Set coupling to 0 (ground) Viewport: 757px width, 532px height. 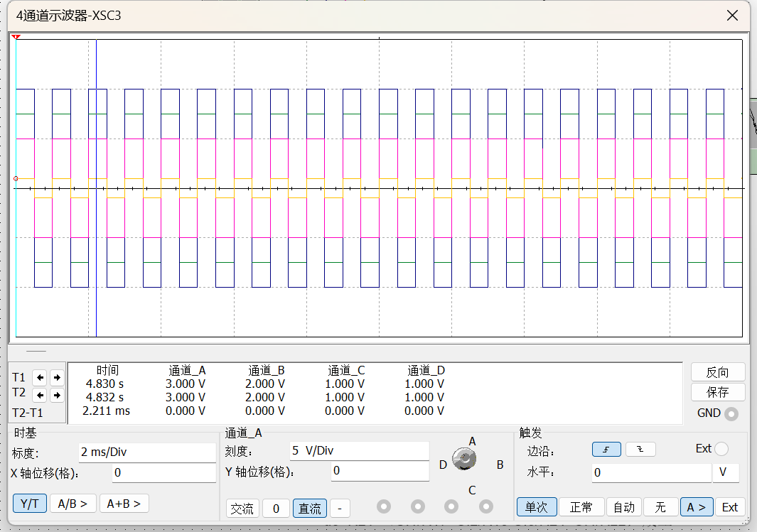277,509
